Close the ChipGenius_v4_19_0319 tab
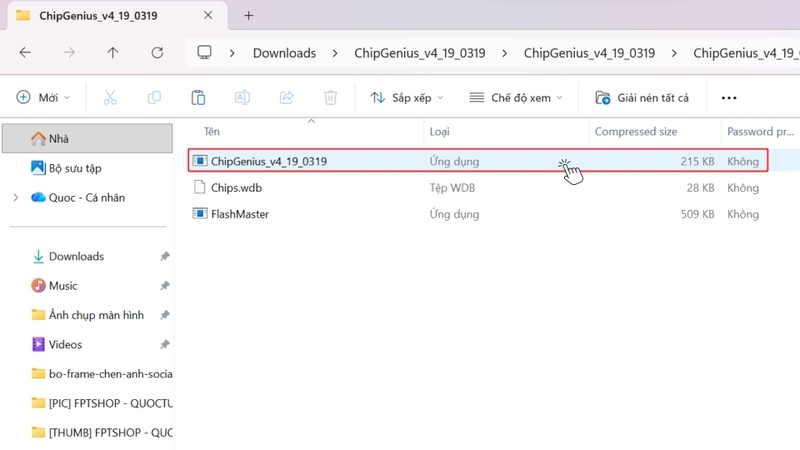 point(208,15)
